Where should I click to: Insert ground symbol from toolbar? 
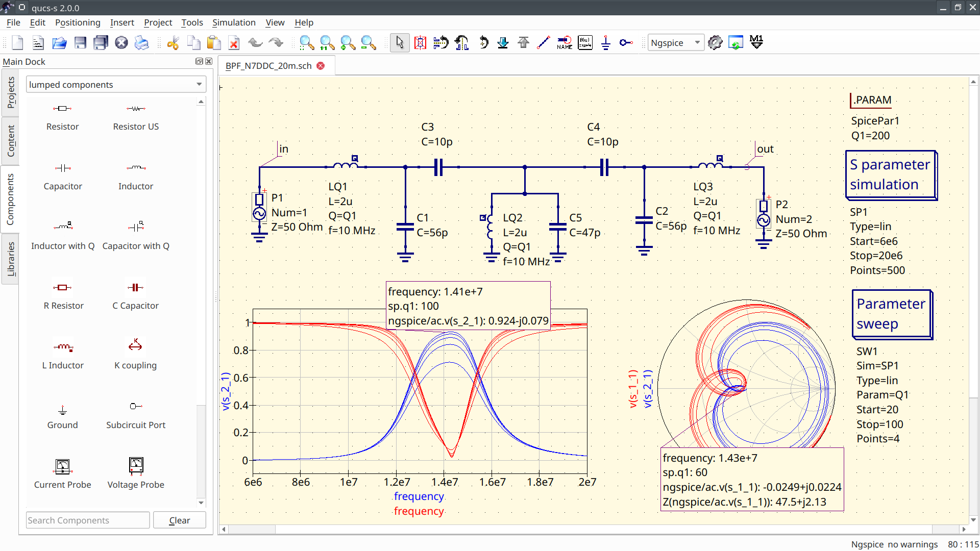606,43
